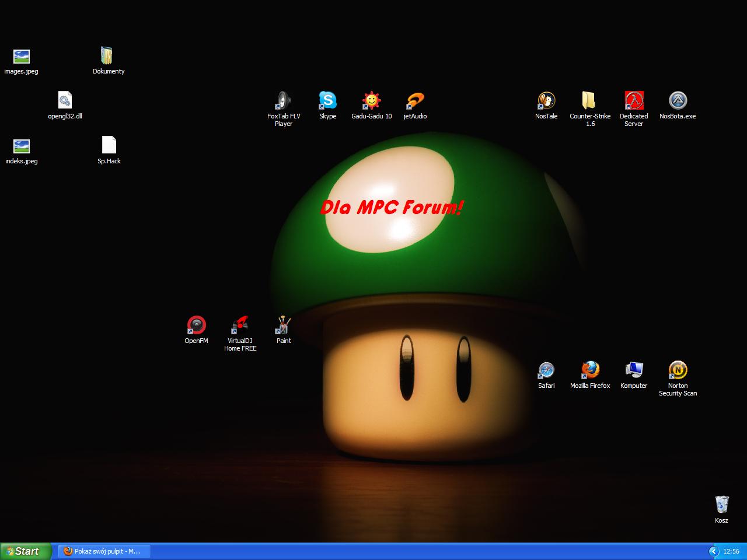This screenshot has height=560, width=747.
Task: Launch the jetAudio shortcut
Action: pos(415,100)
